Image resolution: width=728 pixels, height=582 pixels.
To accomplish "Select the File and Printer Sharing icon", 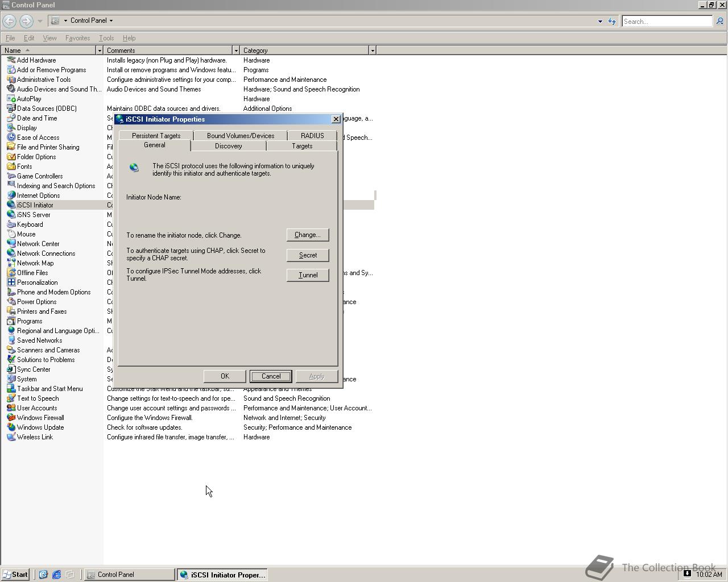I will (11, 147).
